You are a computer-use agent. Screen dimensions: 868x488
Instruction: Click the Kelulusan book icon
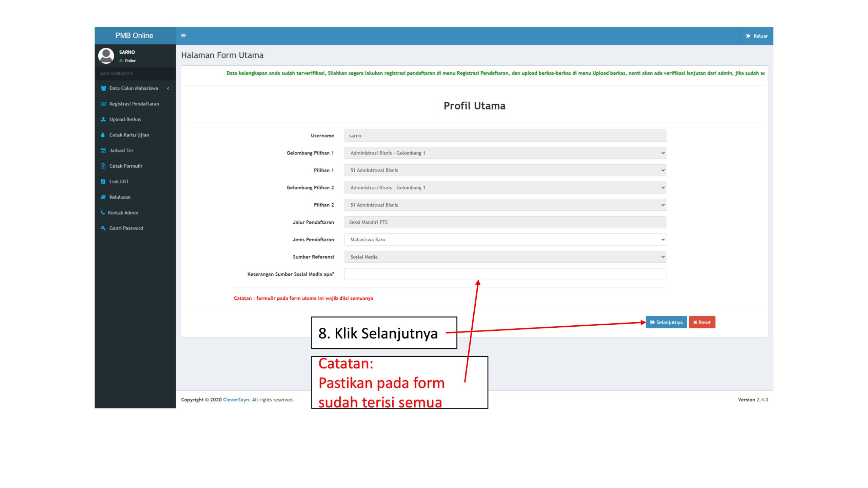pos(103,197)
